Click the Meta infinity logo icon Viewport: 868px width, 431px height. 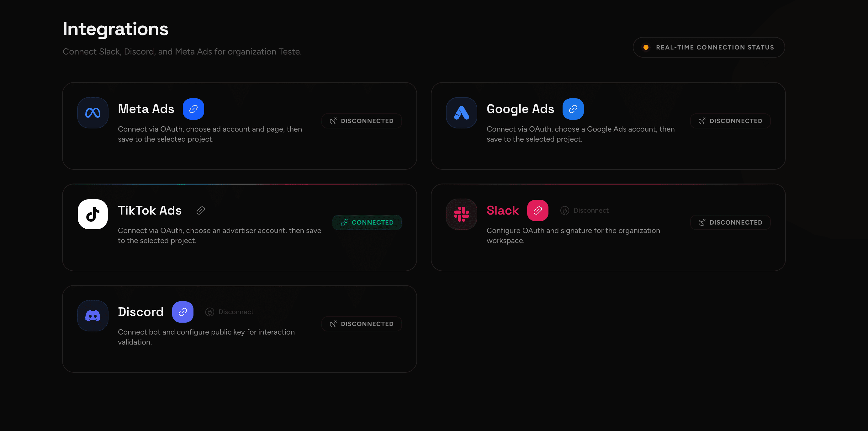93,113
